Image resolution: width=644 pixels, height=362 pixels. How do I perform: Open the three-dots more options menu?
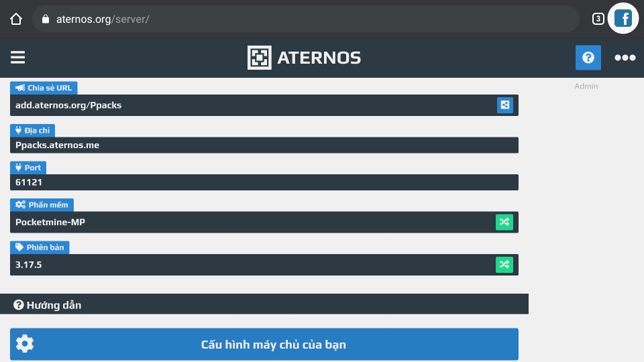pyautogui.click(x=625, y=58)
